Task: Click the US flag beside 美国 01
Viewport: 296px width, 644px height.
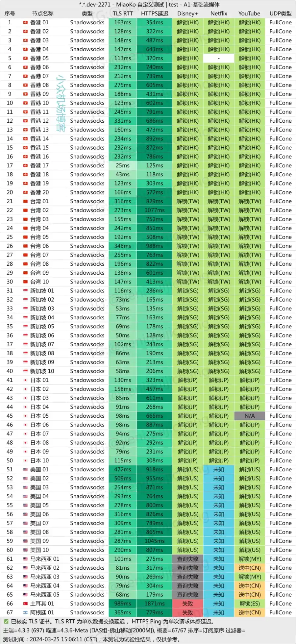Action: coord(25,470)
